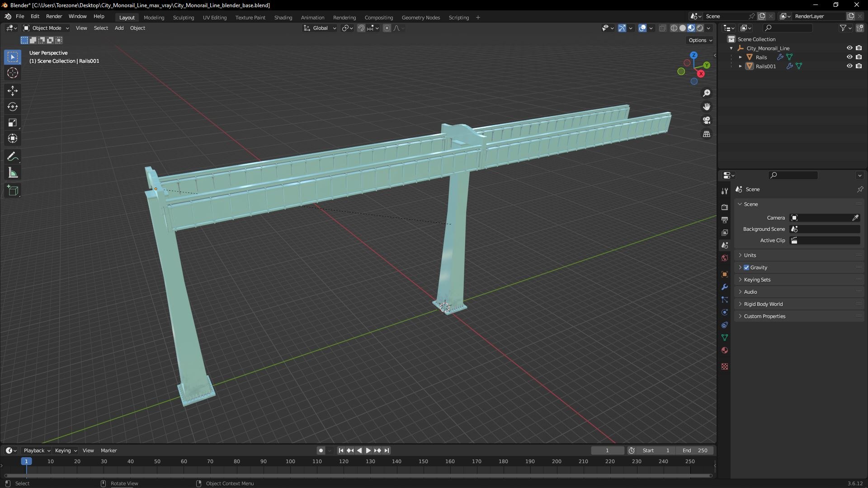868x488 pixels.
Task: Expand the Units panel
Action: coord(799,255)
